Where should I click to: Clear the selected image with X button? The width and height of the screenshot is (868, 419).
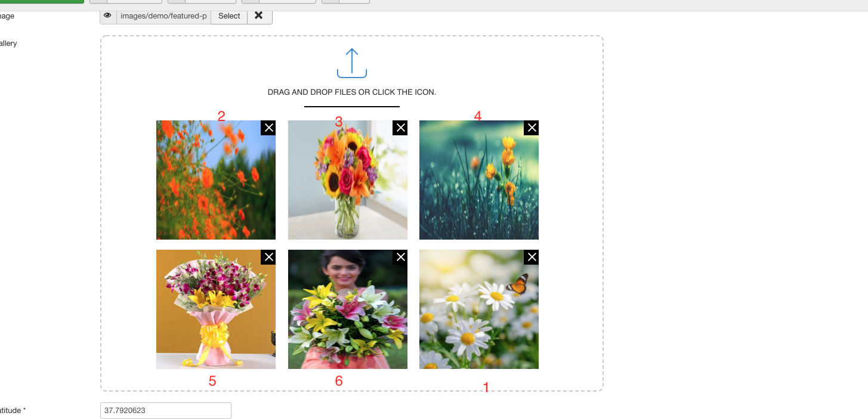click(x=259, y=16)
